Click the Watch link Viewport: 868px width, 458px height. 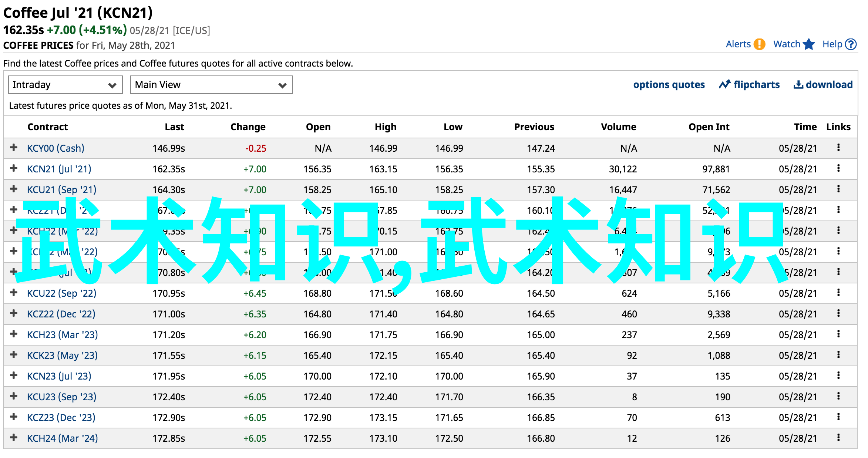coord(787,44)
